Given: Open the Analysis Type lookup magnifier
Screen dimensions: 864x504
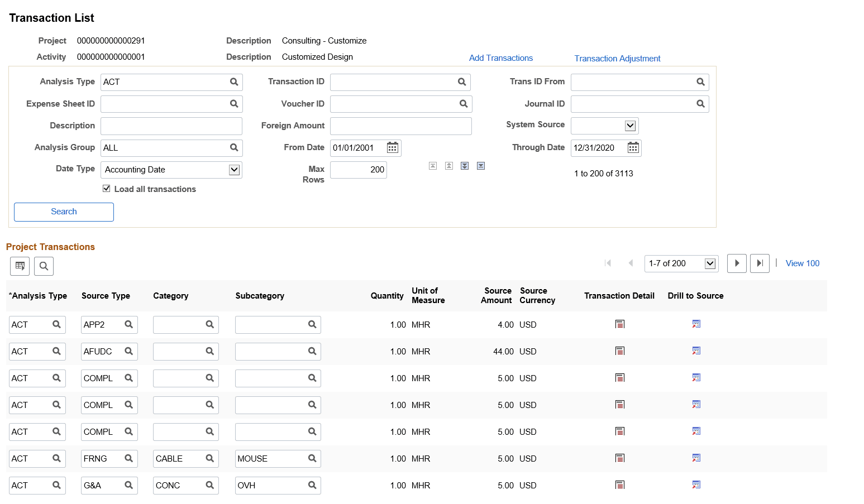Looking at the screenshot, I should point(234,81).
